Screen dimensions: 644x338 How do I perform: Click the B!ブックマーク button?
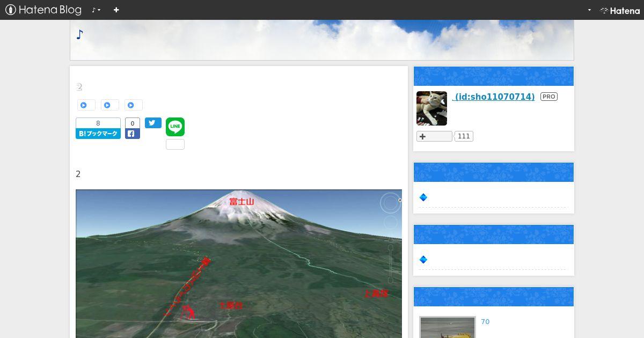[x=98, y=134]
